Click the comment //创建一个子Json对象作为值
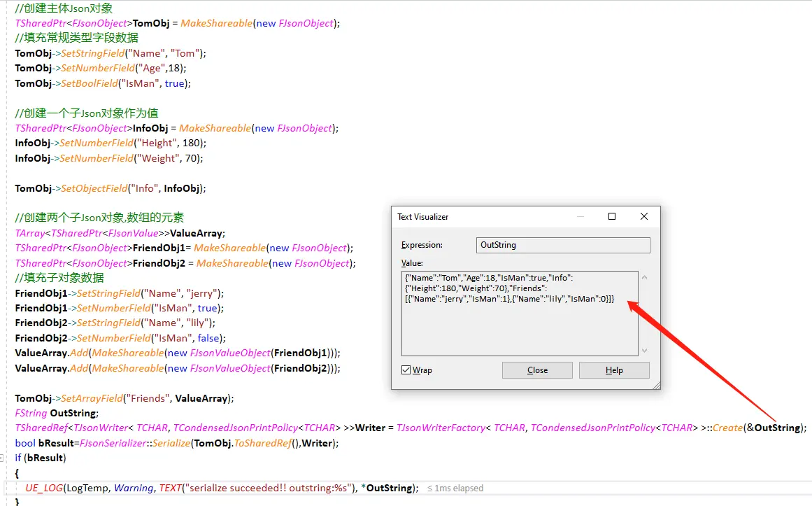812x506 pixels. 87,113
